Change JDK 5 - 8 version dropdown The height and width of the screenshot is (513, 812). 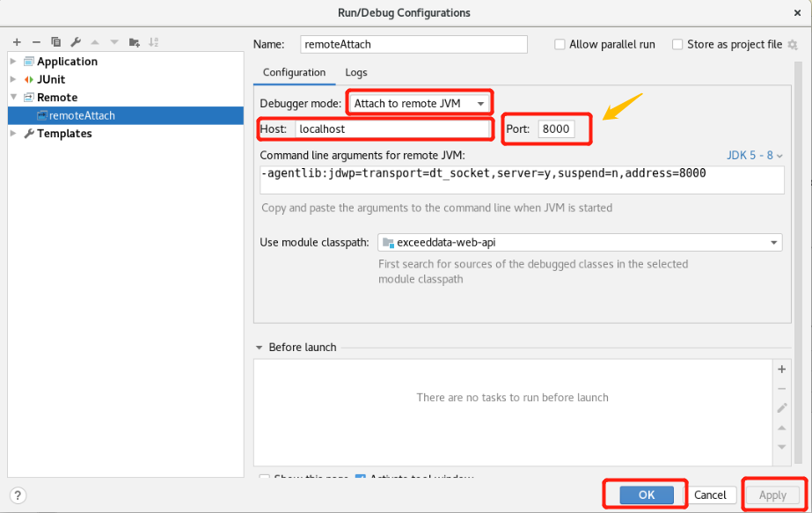click(755, 156)
